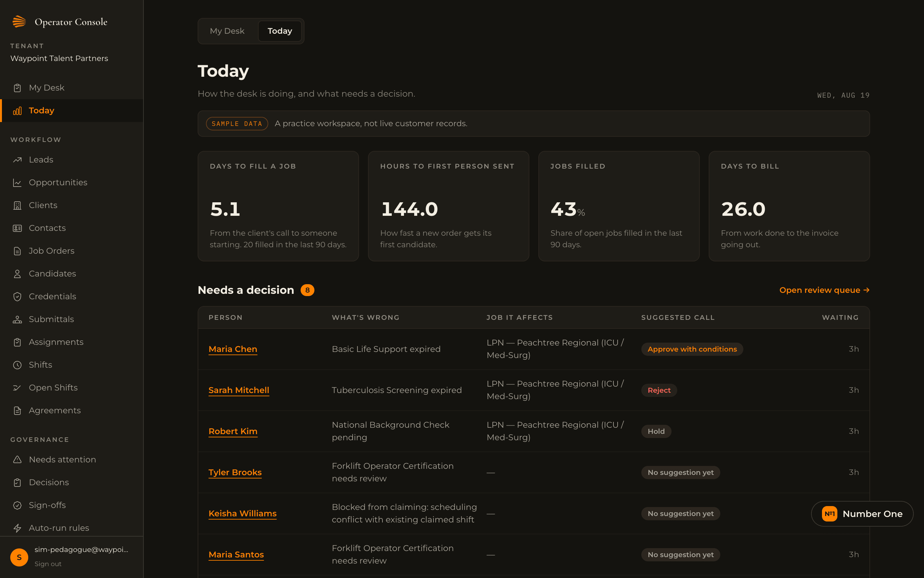
Task: Click the Days to Fill a Job card
Action: click(x=278, y=206)
